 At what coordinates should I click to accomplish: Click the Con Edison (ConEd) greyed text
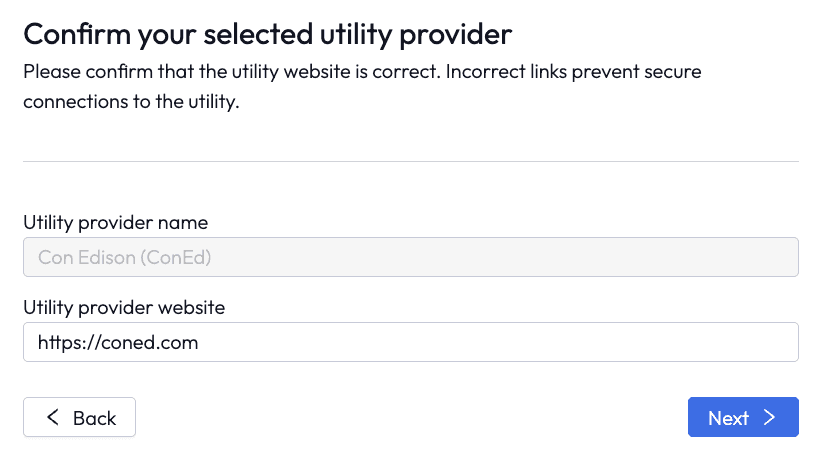click(125, 258)
